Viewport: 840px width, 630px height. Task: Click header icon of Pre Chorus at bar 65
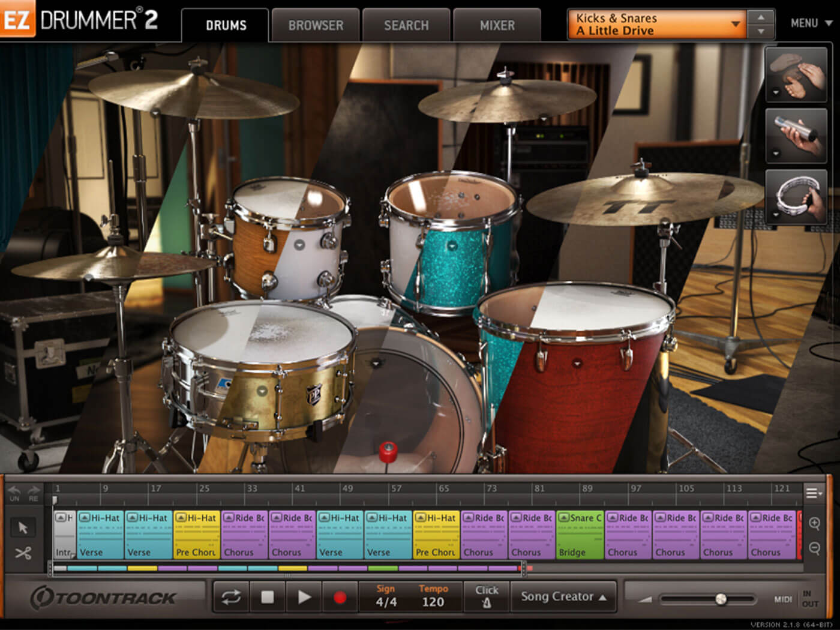click(420, 517)
